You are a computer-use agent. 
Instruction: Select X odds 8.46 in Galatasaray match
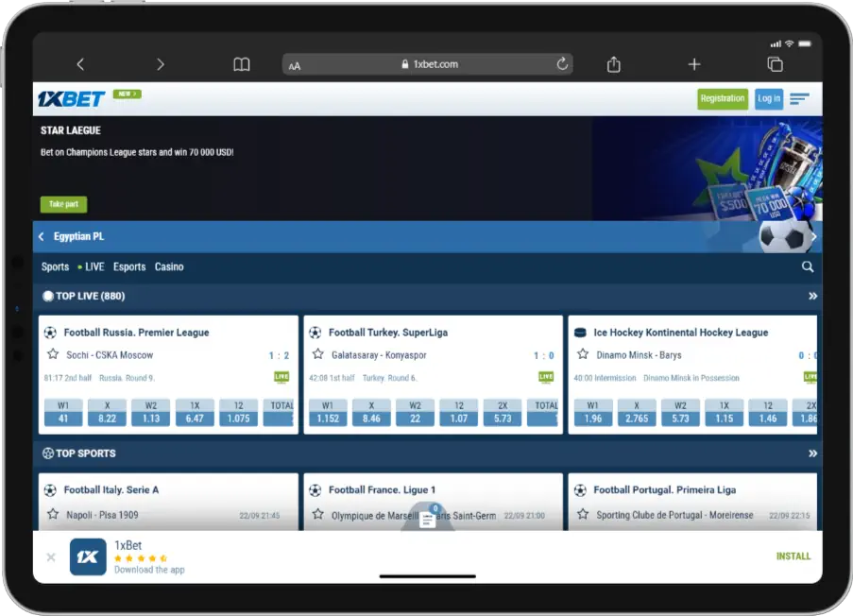(x=371, y=413)
